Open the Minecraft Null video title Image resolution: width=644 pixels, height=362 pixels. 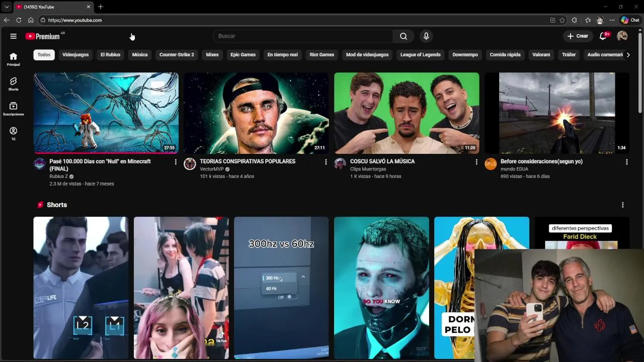100,165
